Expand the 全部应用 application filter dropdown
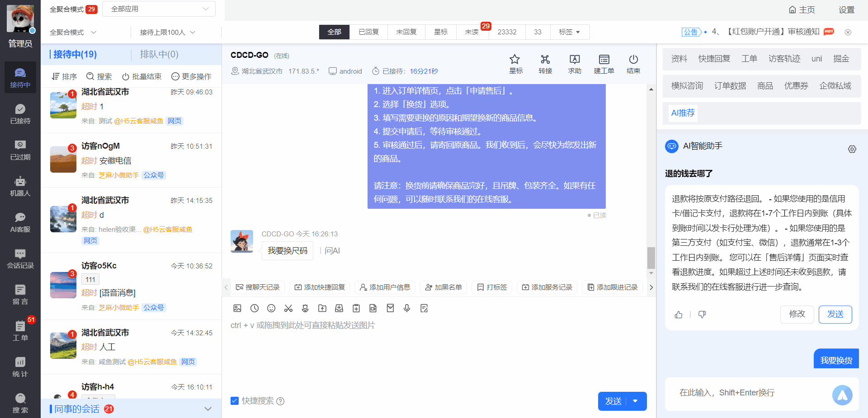The width and height of the screenshot is (868, 418). click(159, 9)
